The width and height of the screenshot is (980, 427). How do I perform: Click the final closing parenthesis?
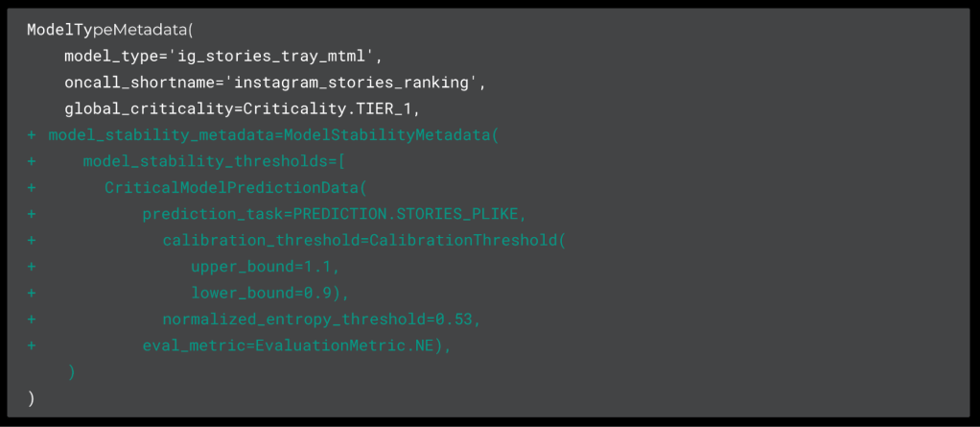[x=32, y=399]
